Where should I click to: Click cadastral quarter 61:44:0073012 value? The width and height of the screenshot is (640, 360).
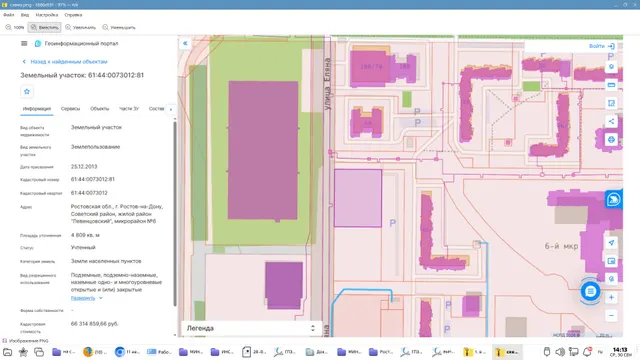pyautogui.click(x=89, y=193)
